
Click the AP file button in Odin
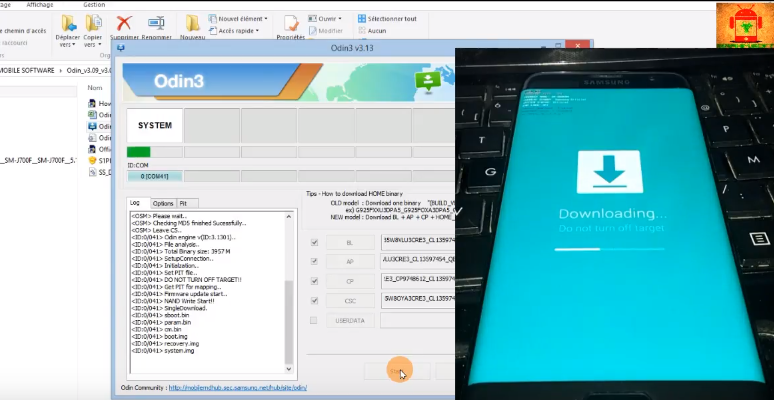tap(350, 262)
